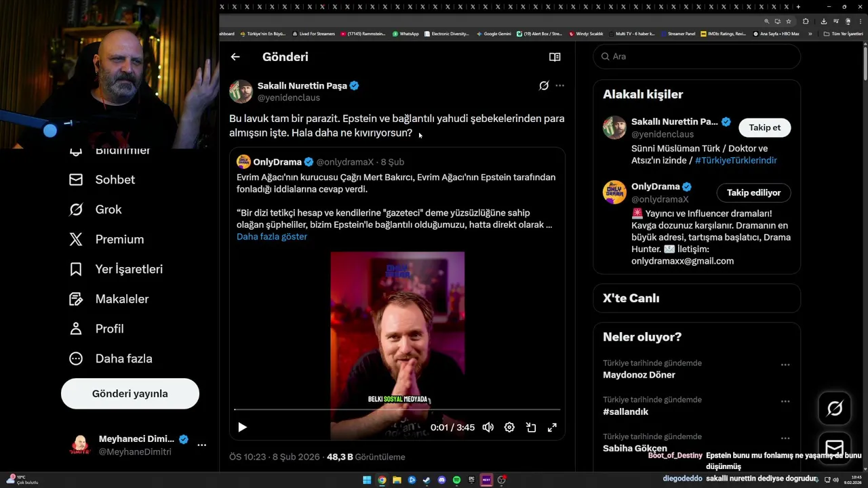Viewport: 868px width, 488px height.
Task: Open IMDb Ratings bookmark
Action: (723, 33)
